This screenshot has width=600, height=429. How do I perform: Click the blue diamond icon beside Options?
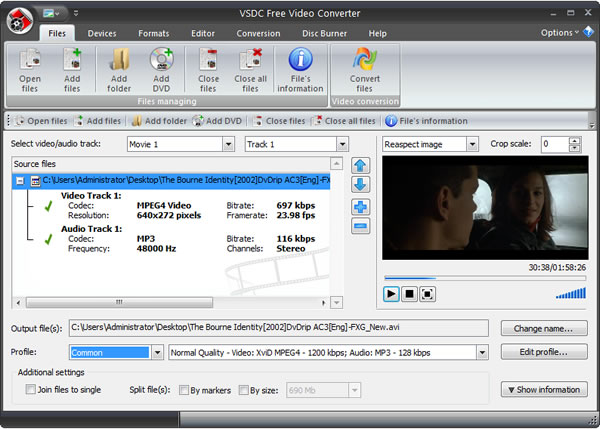click(x=588, y=32)
